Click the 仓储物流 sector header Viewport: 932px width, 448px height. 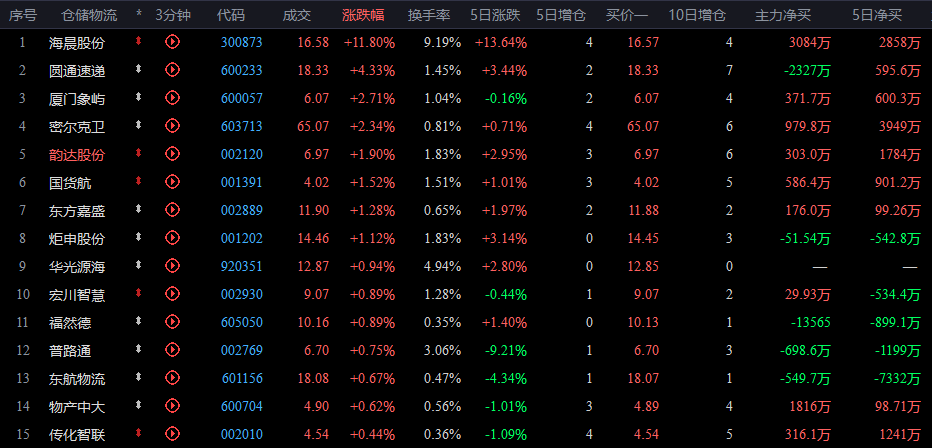(x=89, y=15)
